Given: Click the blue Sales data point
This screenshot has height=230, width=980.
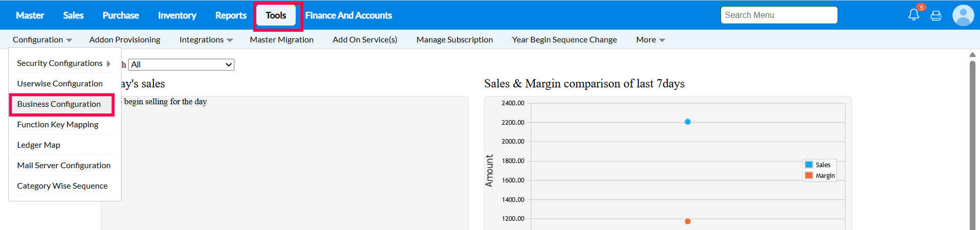Looking at the screenshot, I should [688, 122].
